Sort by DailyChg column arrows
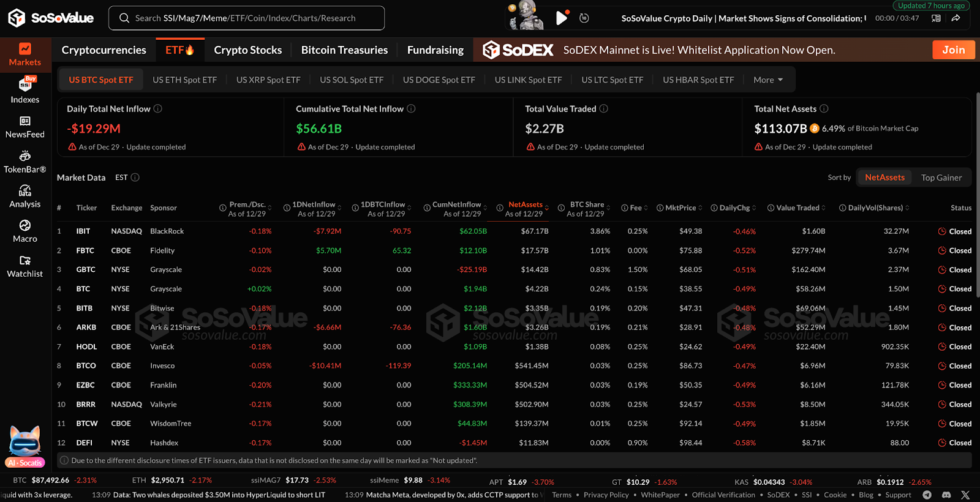The height and width of the screenshot is (502, 980). click(x=753, y=208)
